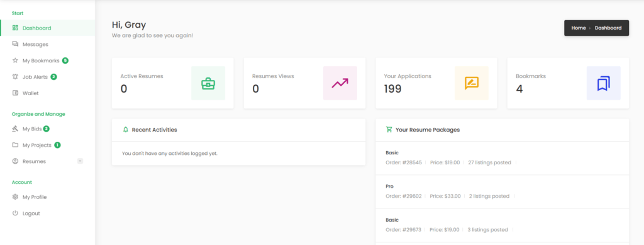Click the Pro package title
Image resolution: width=644 pixels, height=245 pixels.
(x=389, y=186)
